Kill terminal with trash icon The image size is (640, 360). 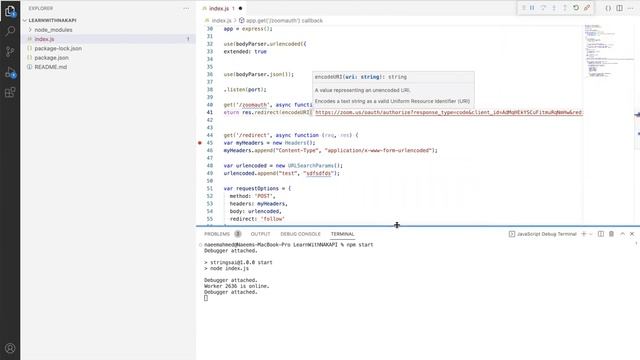click(611, 234)
